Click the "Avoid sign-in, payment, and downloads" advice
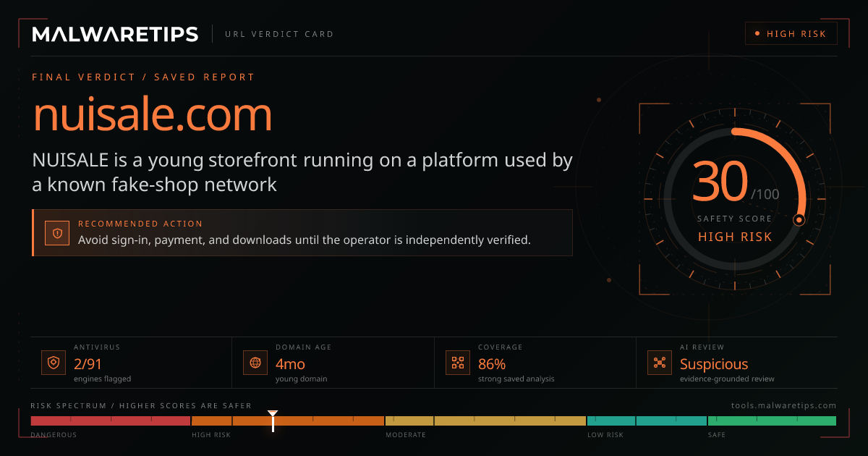This screenshot has width=868, height=456. click(x=305, y=240)
